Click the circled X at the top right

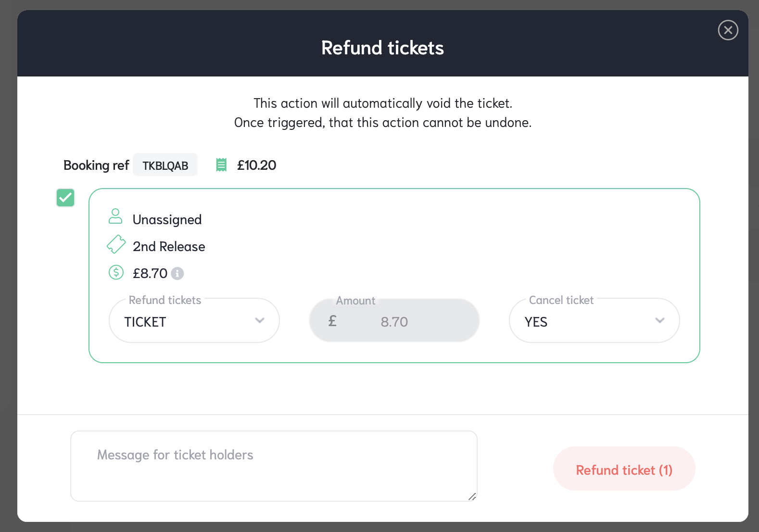[x=728, y=30]
